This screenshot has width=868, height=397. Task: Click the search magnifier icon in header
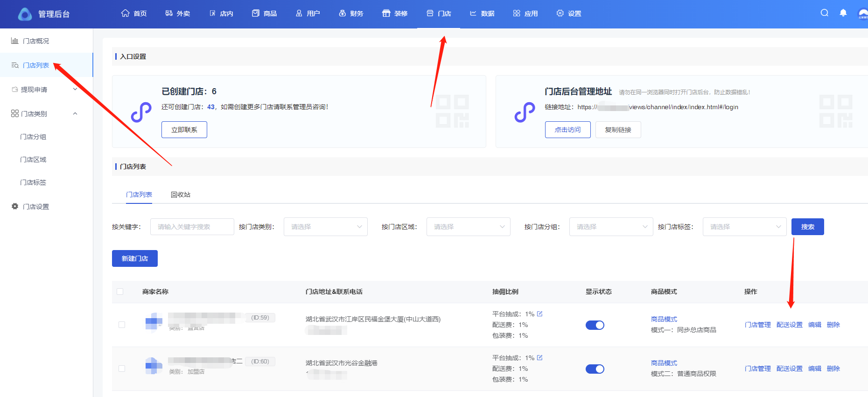tap(825, 13)
